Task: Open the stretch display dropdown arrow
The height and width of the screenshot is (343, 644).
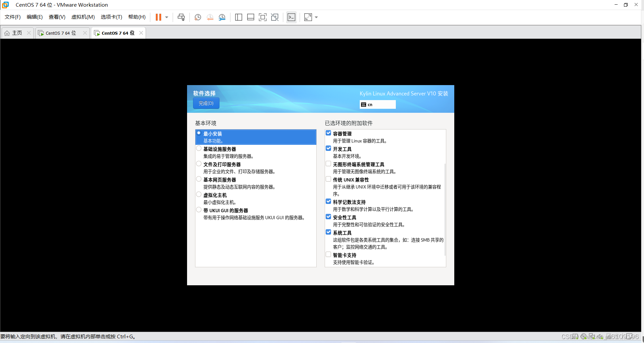Action: 316,17
